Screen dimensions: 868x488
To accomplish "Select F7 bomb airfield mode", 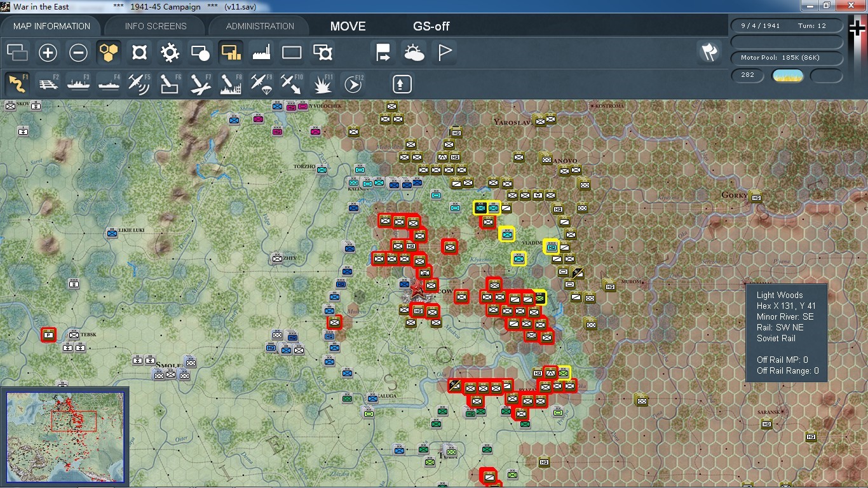I will (x=200, y=83).
